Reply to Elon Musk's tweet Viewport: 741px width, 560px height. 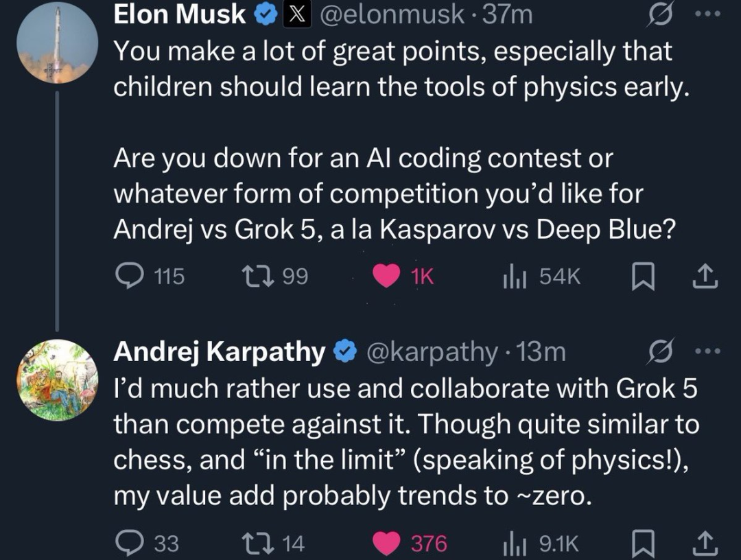pyautogui.click(x=129, y=275)
